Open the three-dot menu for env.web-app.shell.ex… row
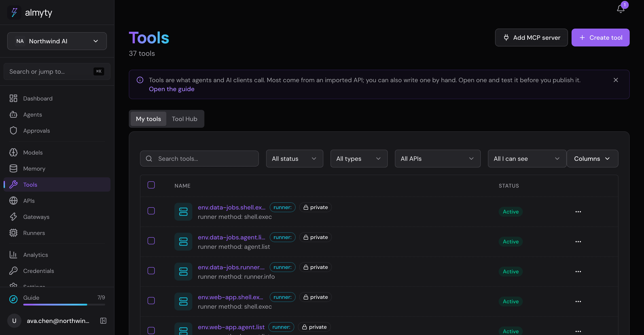 click(x=578, y=301)
